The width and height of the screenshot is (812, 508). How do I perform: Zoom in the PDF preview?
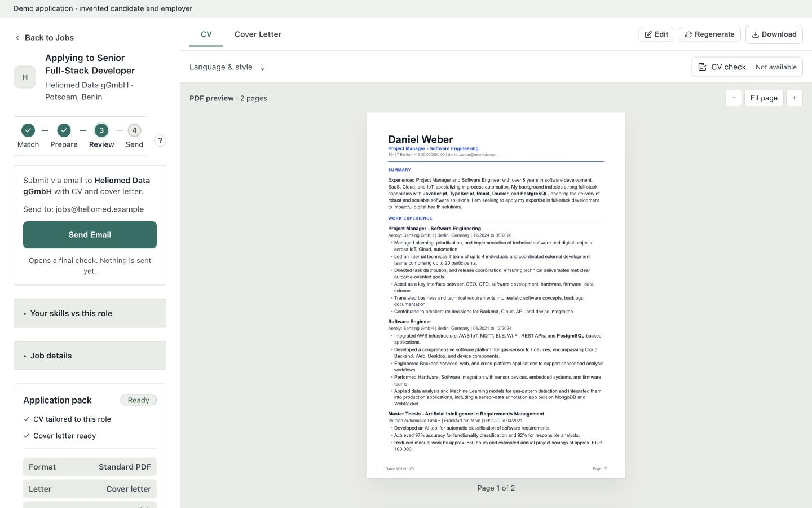pyautogui.click(x=795, y=98)
